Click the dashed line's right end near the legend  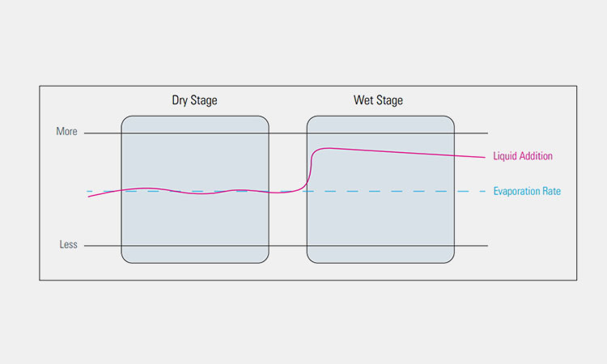482,191
